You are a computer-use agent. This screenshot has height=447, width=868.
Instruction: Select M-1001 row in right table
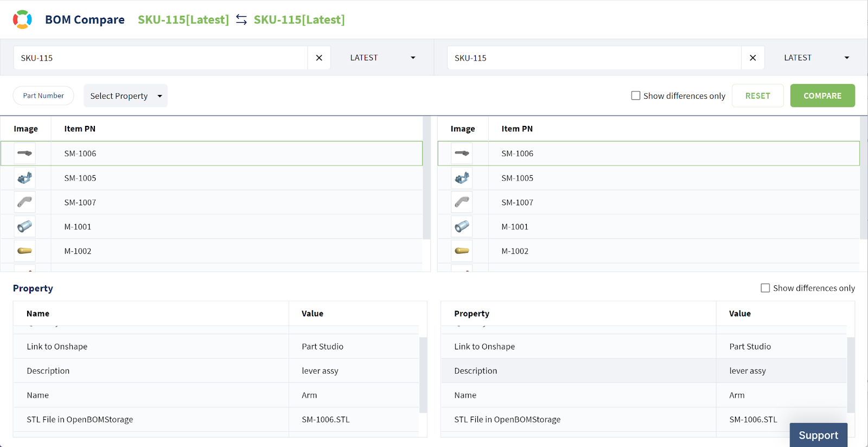point(649,227)
